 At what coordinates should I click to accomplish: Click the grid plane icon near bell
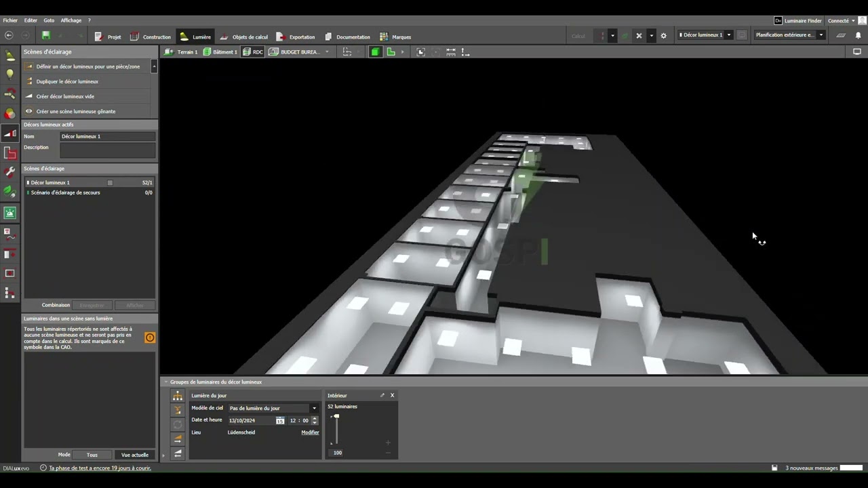click(841, 36)
